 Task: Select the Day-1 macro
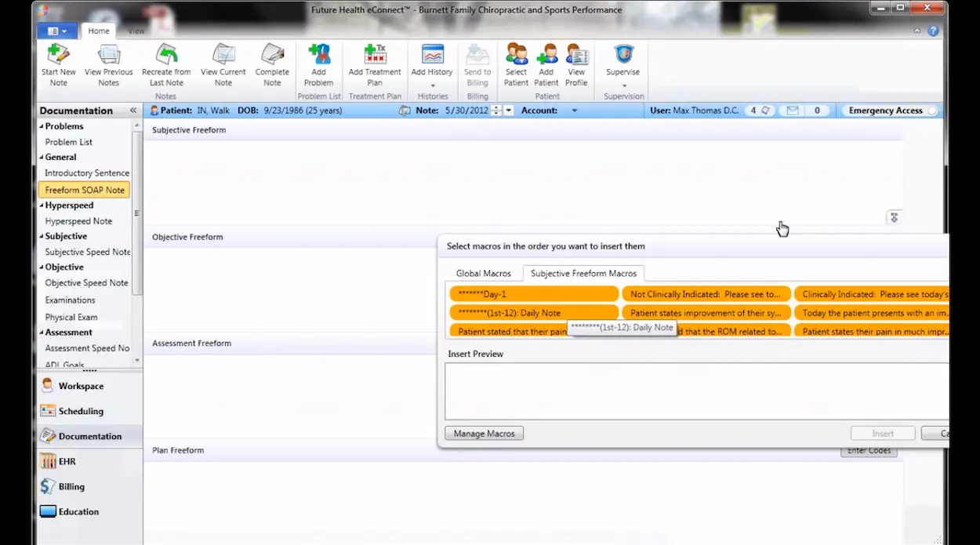coord(533,293)
